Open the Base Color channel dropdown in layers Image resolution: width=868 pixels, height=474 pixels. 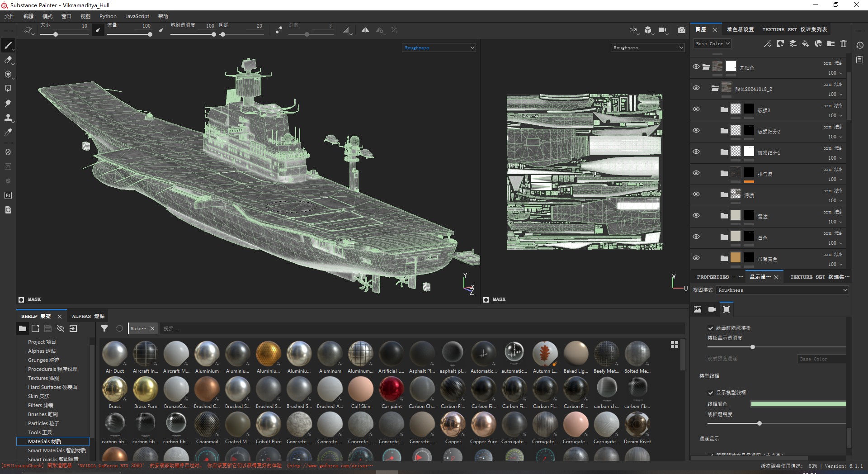point(712,43)
